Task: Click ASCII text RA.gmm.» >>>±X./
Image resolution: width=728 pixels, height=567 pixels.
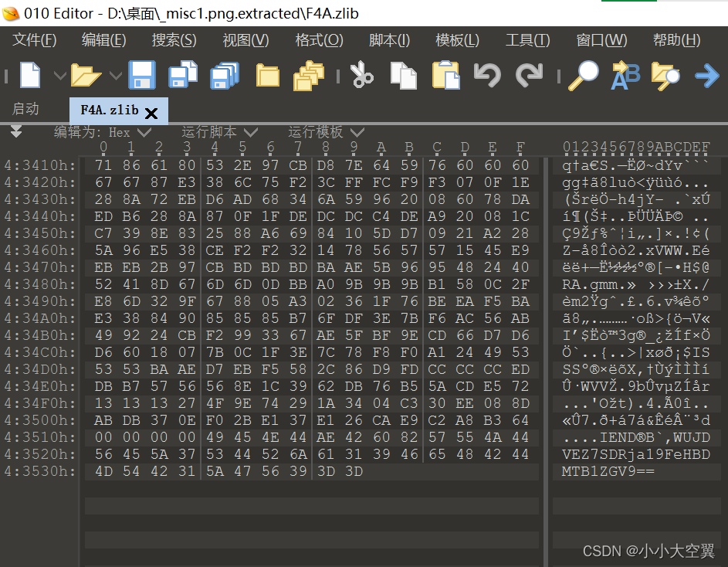Action: pyautogui.click(x=635, y=284)
